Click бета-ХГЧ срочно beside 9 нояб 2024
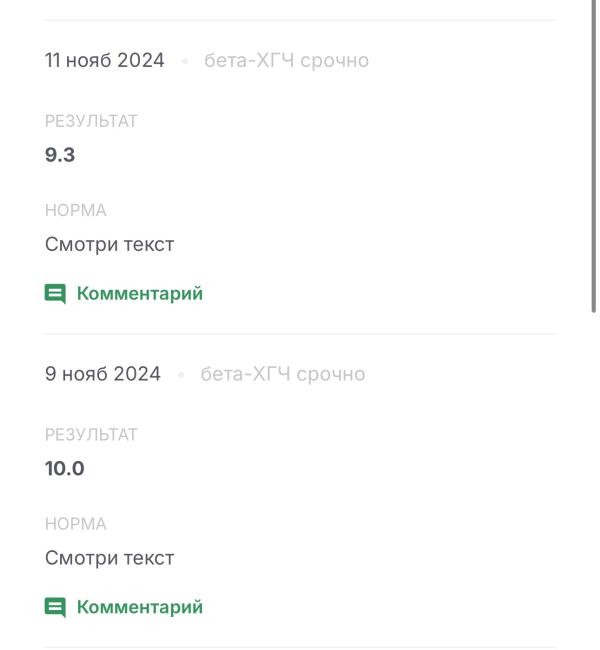The image size is (600, 650). pos(282,374)
